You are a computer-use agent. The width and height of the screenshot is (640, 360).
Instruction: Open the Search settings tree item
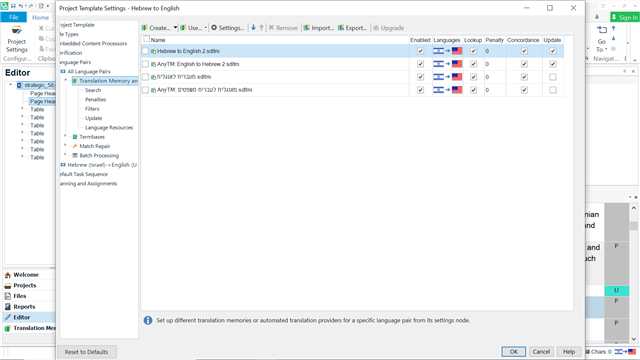click(x=93, y=90)
